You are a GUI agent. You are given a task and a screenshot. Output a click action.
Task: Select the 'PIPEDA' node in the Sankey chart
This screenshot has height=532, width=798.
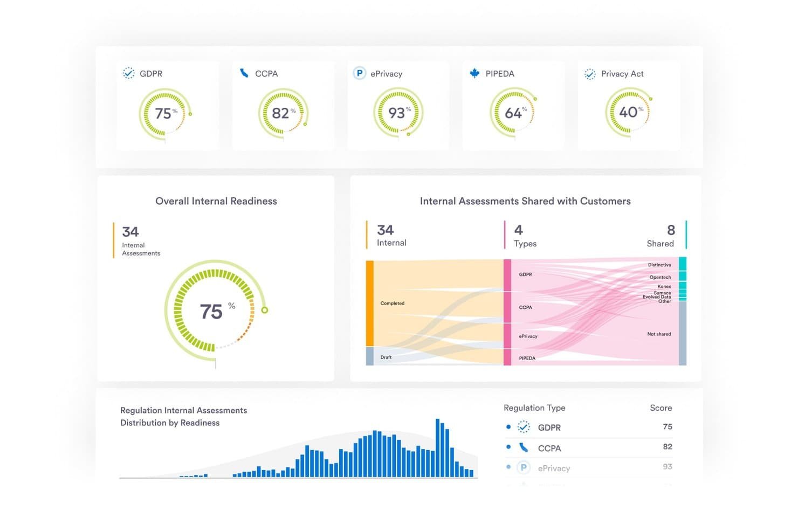click(x=507, y=357)
